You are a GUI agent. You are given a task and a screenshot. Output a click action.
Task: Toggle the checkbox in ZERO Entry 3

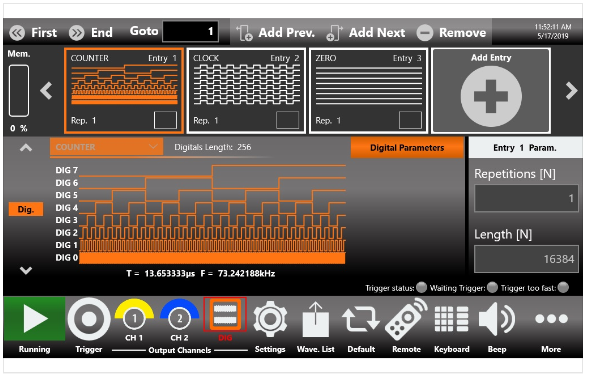pos(410,120)
